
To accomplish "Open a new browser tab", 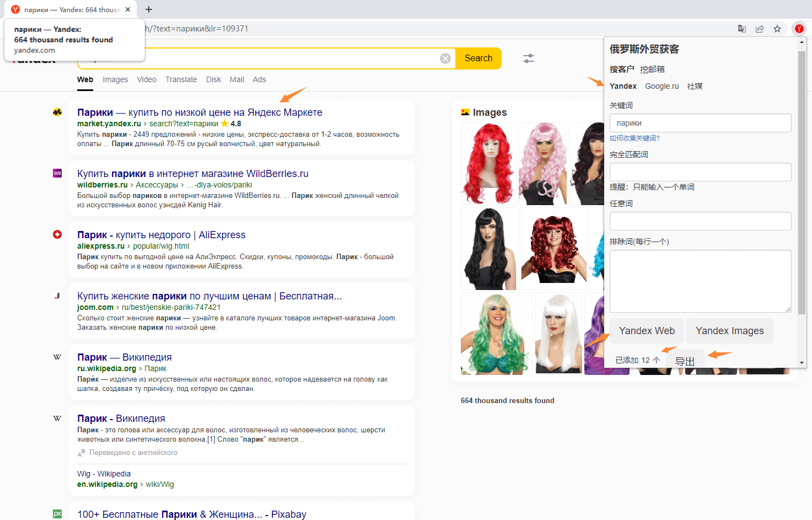I will pyautogui.click(x=149, y=9).
